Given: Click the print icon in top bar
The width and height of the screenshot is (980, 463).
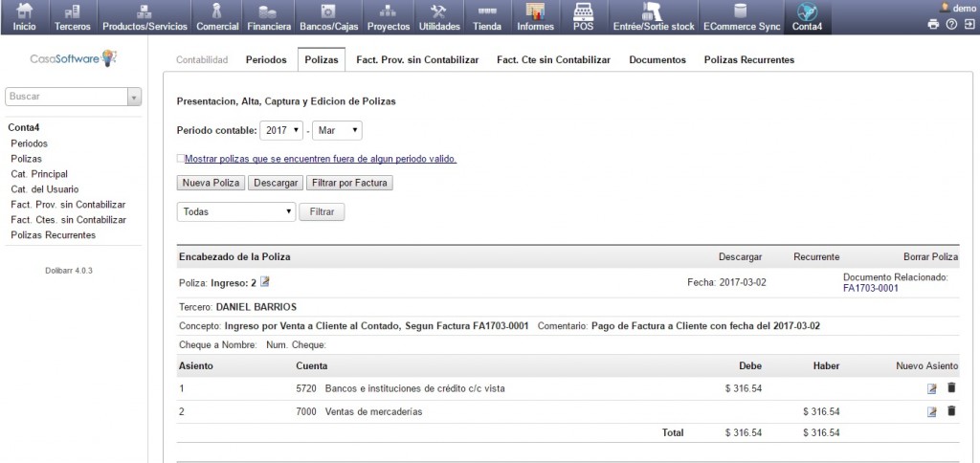Looking at the screenshot, I should pyautogui.click(x=933, y=24).
